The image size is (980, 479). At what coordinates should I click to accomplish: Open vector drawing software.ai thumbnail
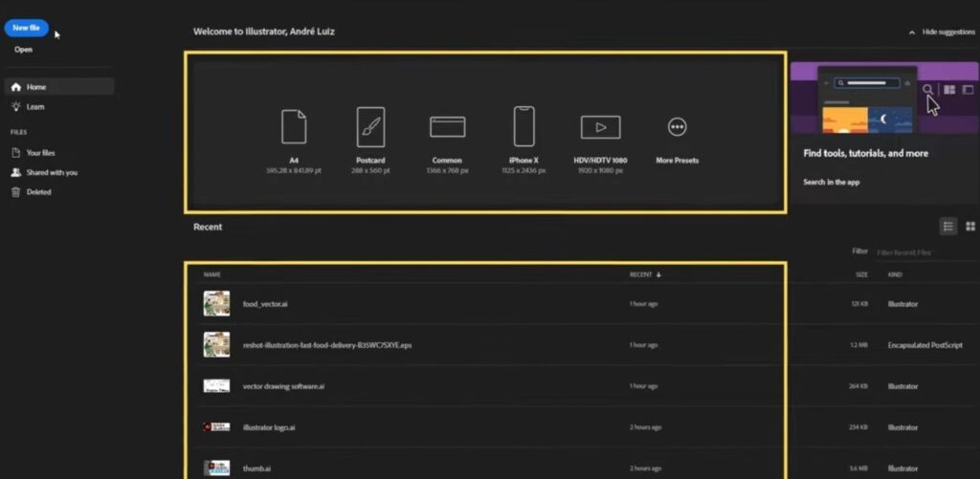click(216, 386)
